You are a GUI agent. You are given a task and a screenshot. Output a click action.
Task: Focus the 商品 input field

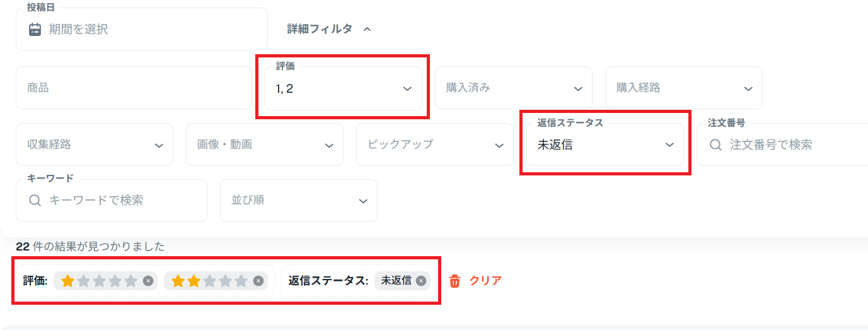pos(134,88)
